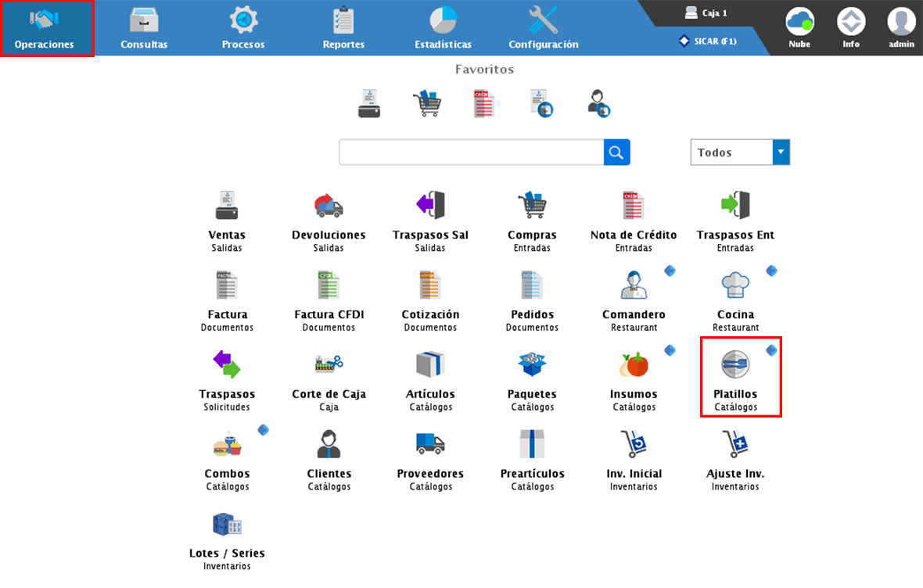Click the SICAR (F1) button
This screenshot has width=923, height=588.
coord(707,41)
